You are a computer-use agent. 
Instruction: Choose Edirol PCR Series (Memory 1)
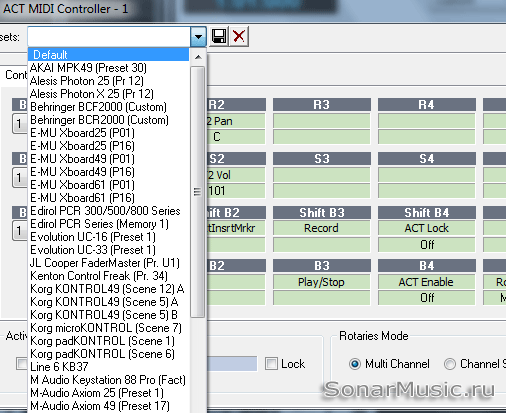click(x=108, y=224)
